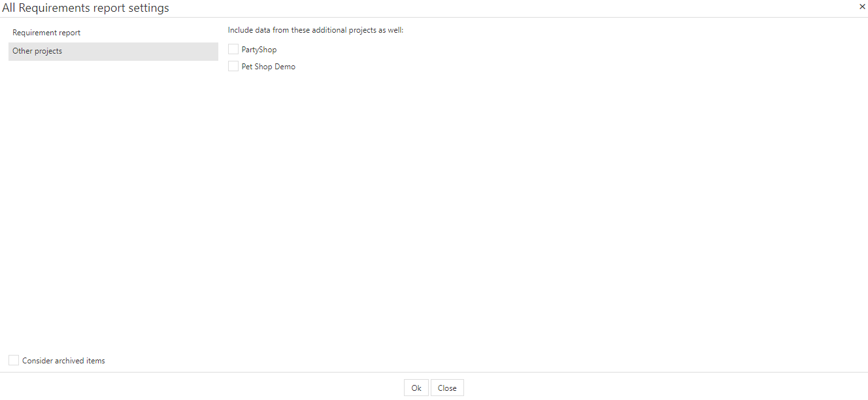Close the dialog with the X icon
Image resolution: width=868 pixels, height=400 pixels.
[x=862, y=7]
